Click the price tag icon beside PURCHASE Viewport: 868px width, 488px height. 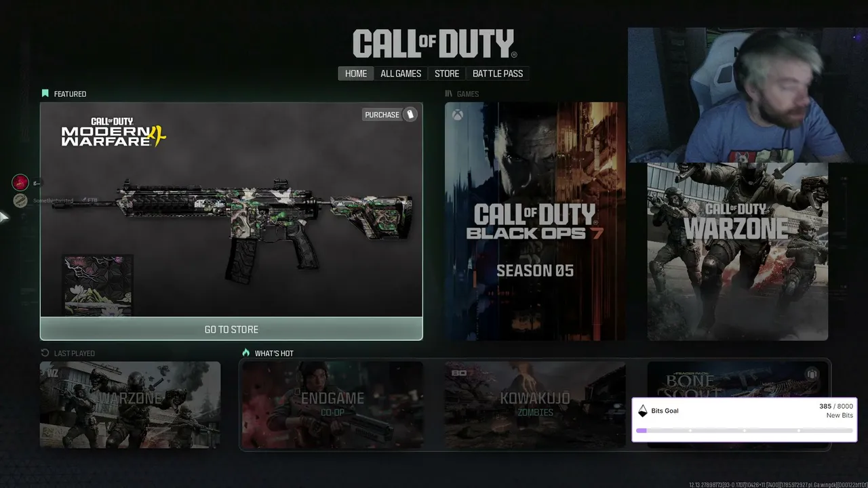coord(410,115)
